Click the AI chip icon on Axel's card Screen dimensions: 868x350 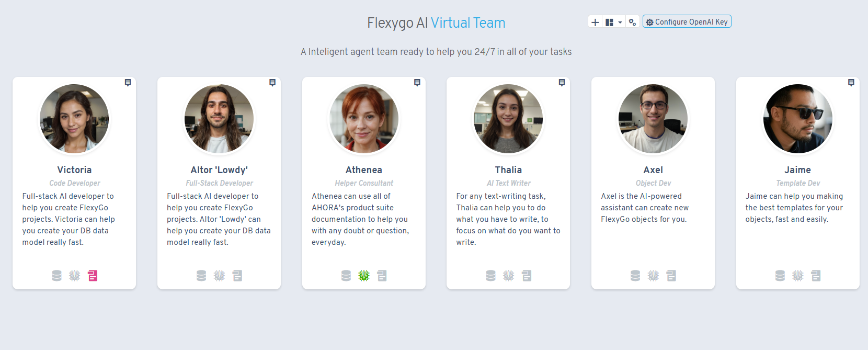pos(653,276)
